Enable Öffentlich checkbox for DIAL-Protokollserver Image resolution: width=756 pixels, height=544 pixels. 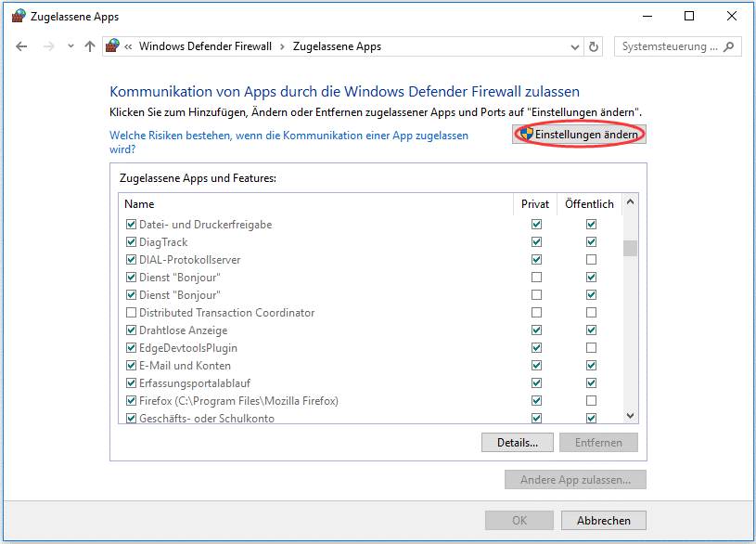tap(591, 260)
